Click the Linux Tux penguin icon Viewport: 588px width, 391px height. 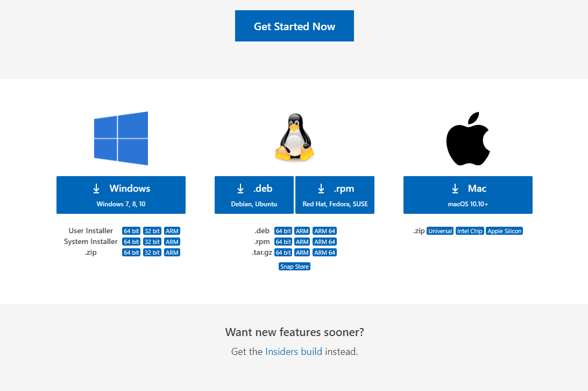pos(294,138)
